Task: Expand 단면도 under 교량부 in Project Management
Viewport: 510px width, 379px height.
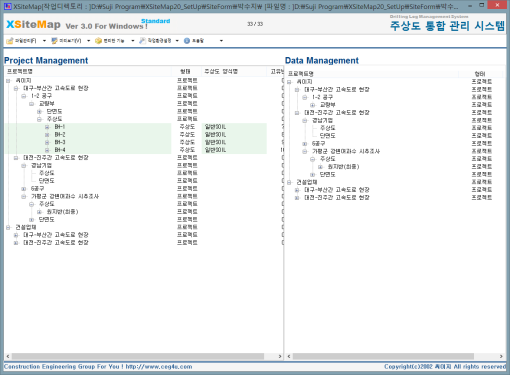Action: pos(39,111)
